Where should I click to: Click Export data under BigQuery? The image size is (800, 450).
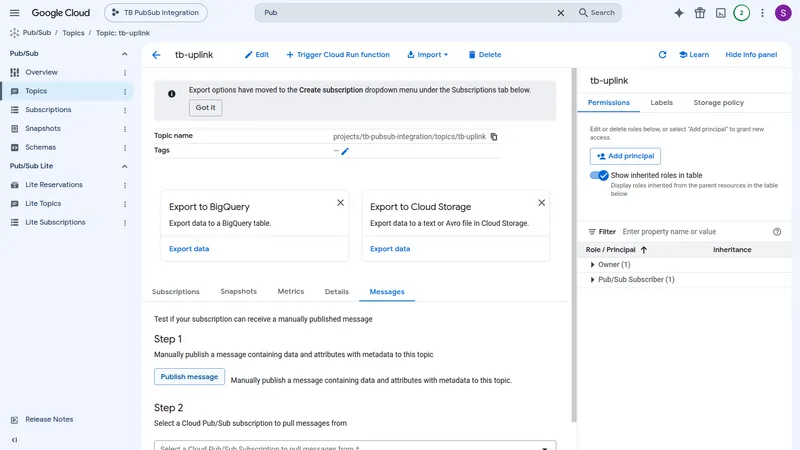(189, 249)
